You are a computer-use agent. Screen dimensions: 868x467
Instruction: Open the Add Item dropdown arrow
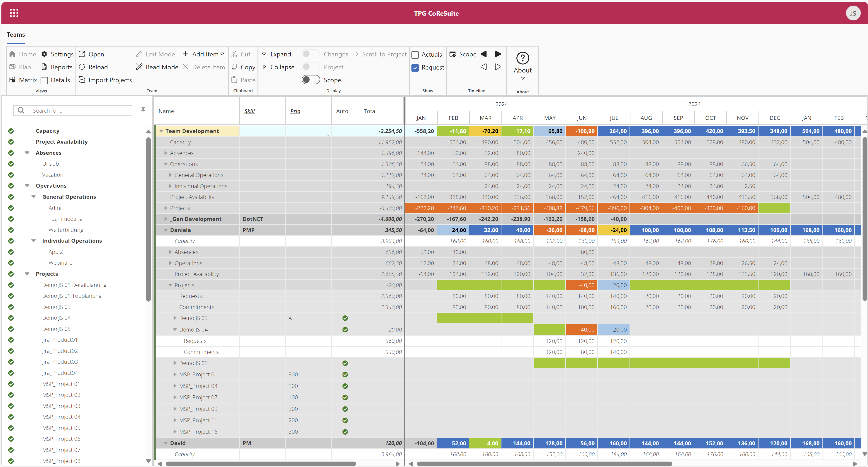[x=222, y=54]
